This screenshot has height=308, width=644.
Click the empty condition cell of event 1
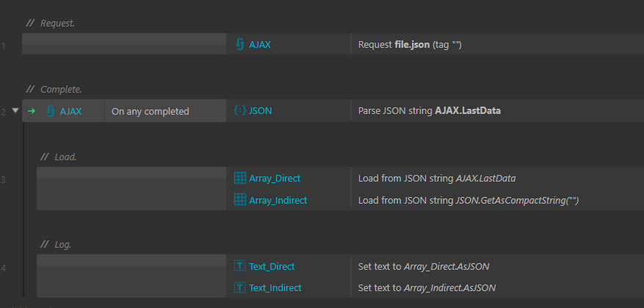(124, 44)
